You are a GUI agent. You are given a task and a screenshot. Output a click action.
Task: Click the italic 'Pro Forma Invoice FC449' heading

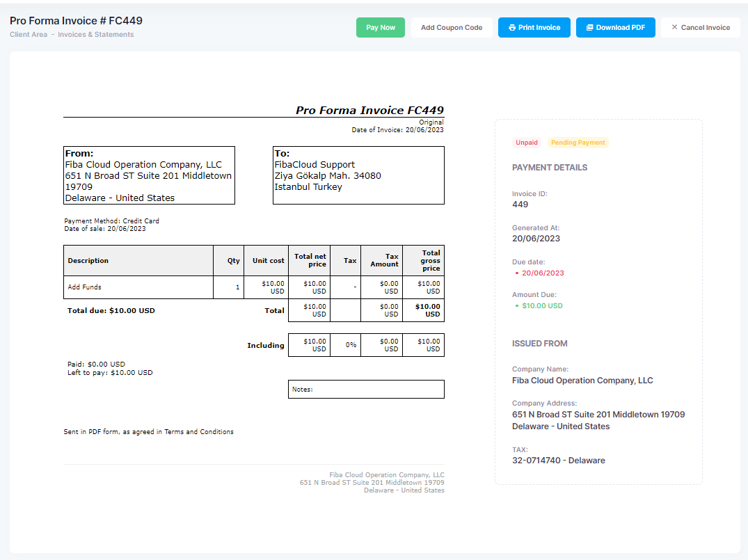pos(369,110)
